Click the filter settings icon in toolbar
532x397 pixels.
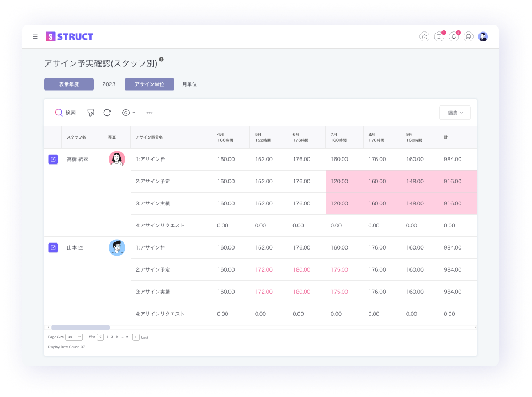point(91,113)
